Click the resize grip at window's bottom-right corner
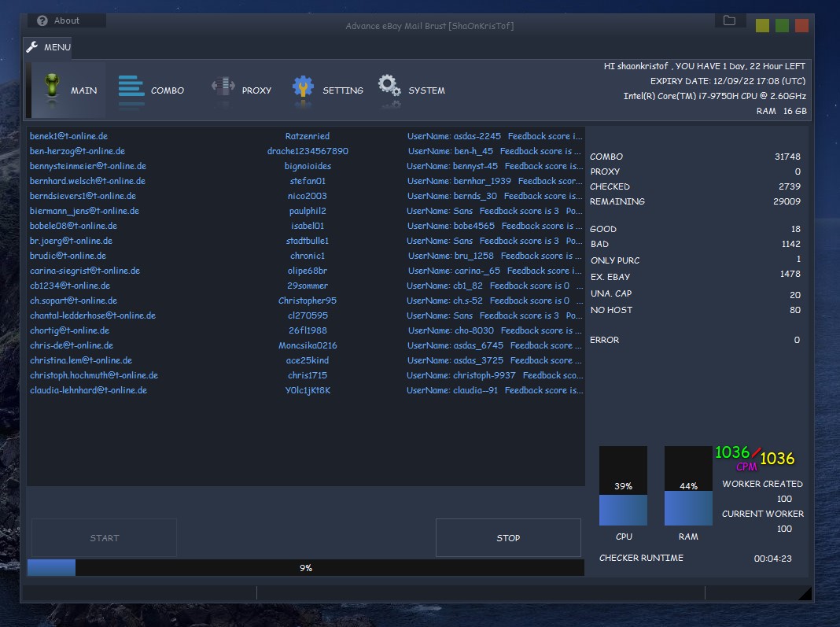 (x=805, y=593)
